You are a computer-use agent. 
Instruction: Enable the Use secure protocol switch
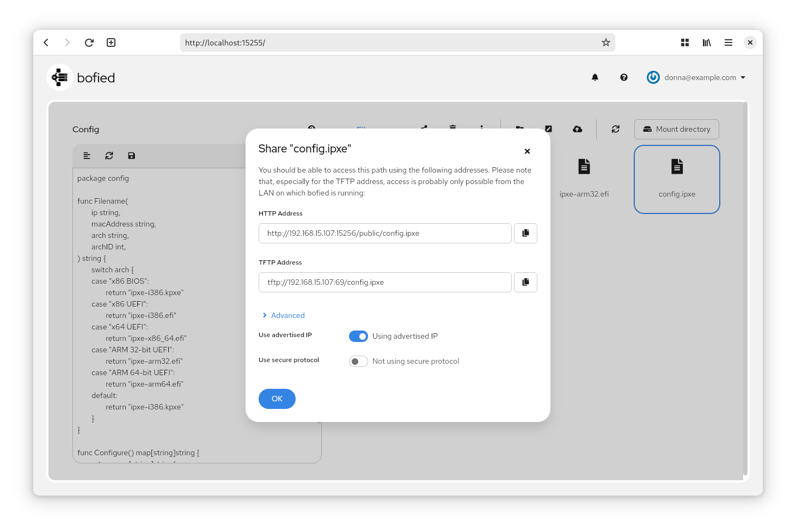point(358,362)
